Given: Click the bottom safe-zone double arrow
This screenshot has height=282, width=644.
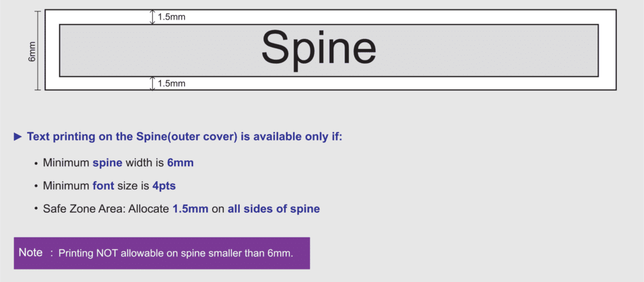Looking at the screenshot, I should [152, 83].
